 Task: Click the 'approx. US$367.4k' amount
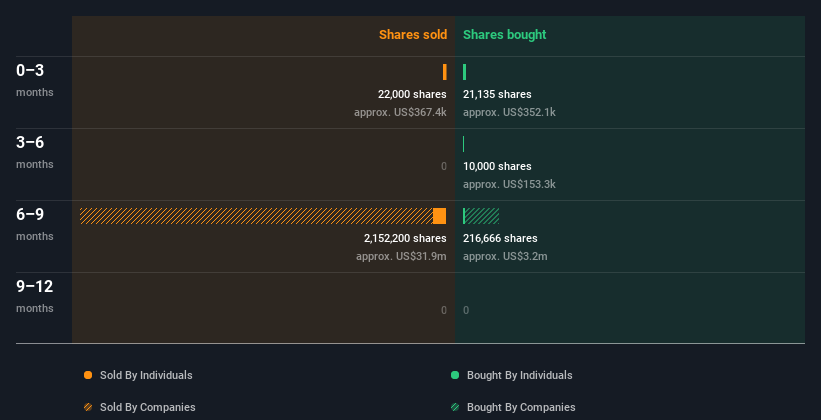tap(400, 112)
